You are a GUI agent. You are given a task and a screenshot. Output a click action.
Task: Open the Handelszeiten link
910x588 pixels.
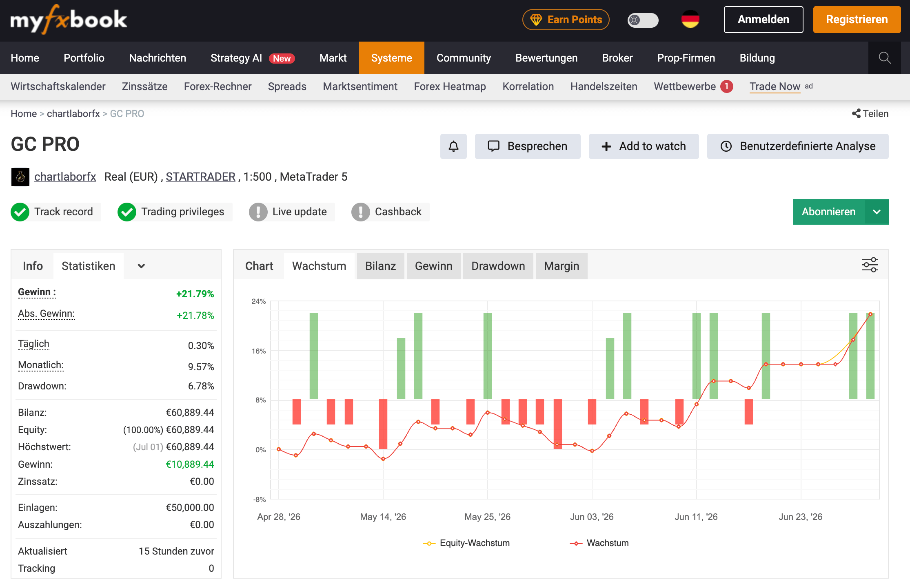click(604, 86)
